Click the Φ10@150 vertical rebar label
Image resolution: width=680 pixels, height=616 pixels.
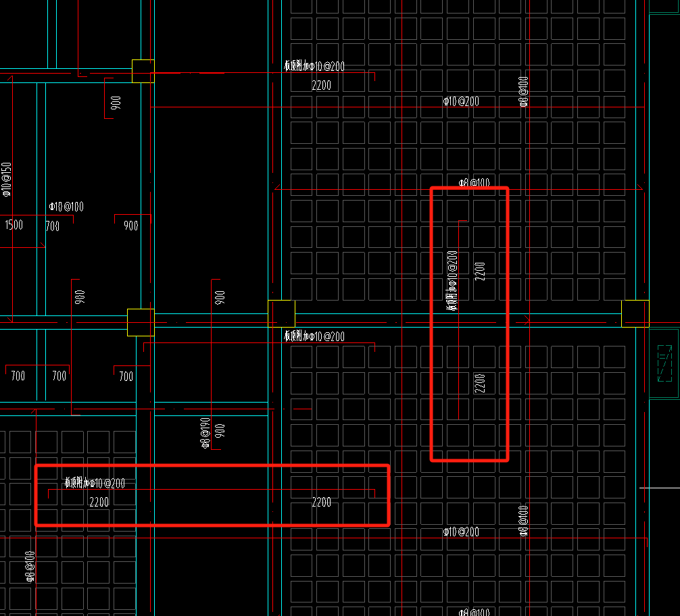point(6,180)
